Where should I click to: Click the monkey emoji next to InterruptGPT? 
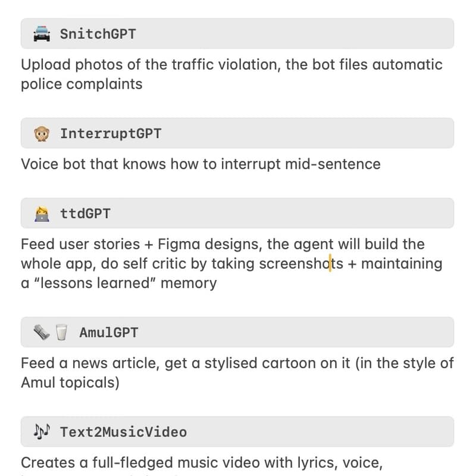click(x=42, y=133)
